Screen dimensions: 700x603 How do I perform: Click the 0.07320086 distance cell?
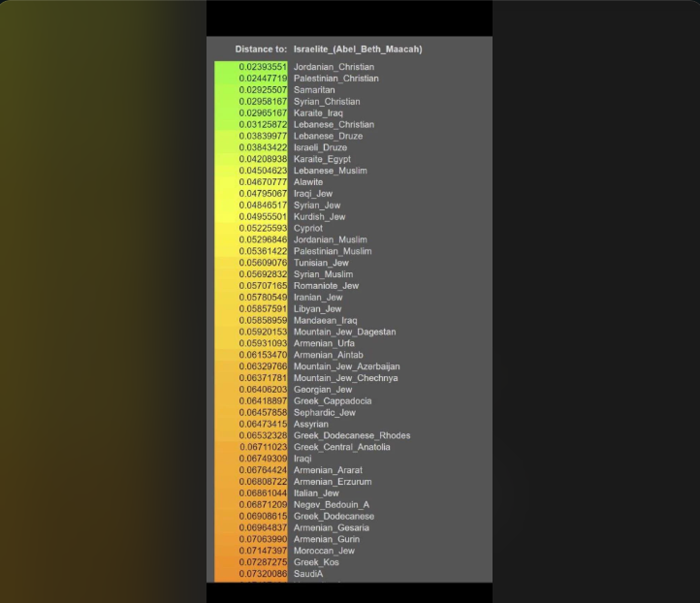(263, 574)
